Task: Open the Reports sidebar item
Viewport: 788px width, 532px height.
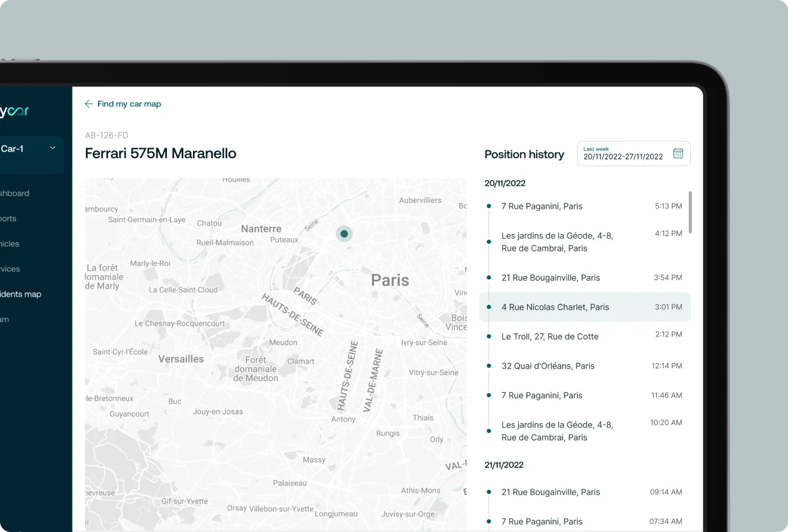Action: (x=8, y=219)
